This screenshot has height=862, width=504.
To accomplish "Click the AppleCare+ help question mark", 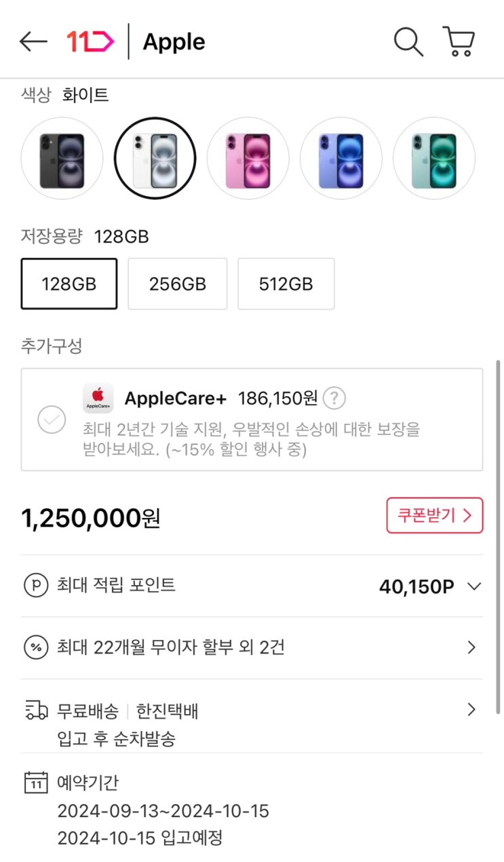I will (x=333, y=398).
